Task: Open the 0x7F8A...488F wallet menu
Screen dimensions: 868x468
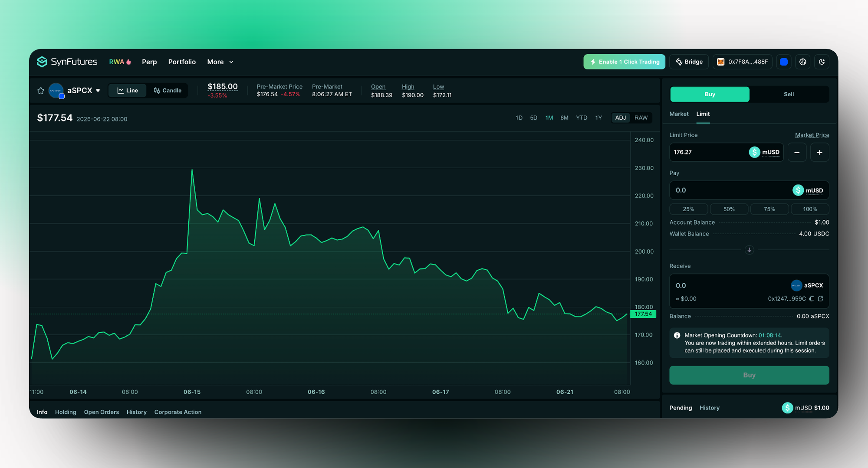Action: 743,62
